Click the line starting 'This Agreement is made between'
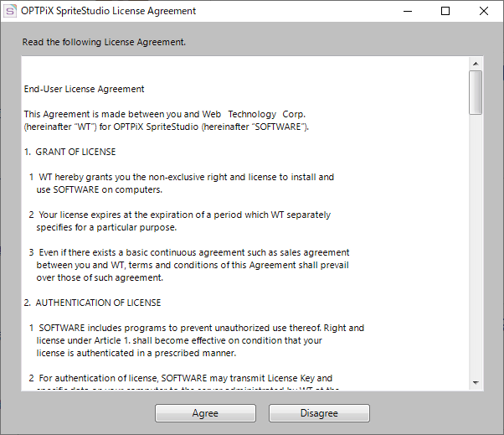The height and width of the screenshot is (435, 504). [x=165, y=114]
